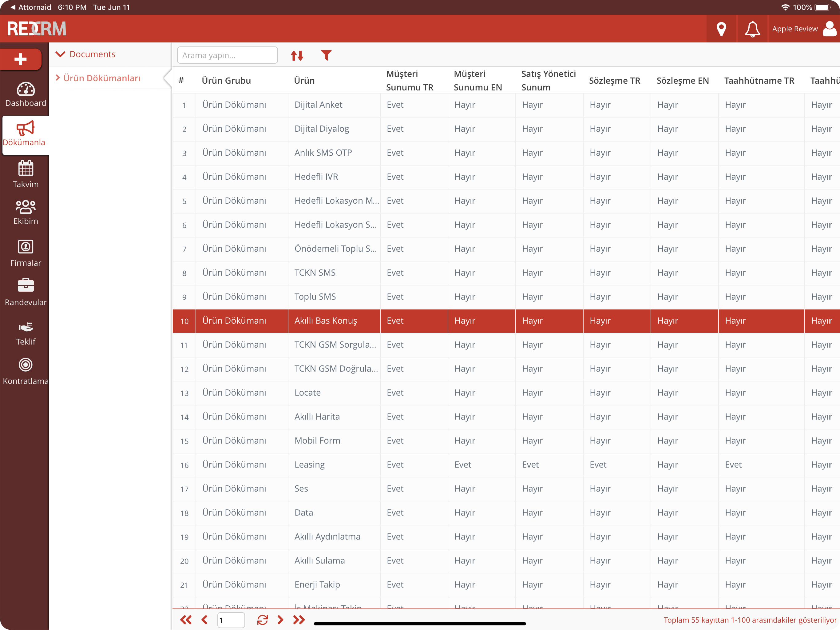840x630 pixels.
Task: Sort by Ürün column header
Action: click(304, 81)
